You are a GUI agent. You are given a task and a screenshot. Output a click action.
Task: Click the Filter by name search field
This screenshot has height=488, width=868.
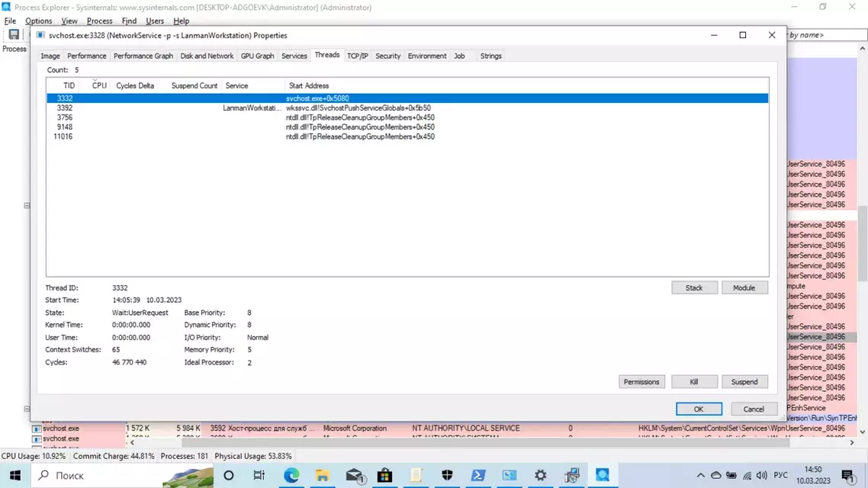point(827,35)
